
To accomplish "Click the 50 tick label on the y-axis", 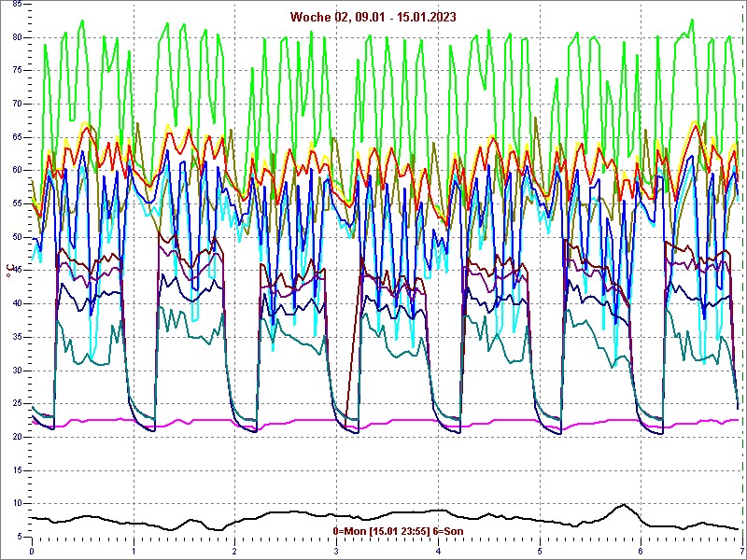I will [x=18, y=237].
